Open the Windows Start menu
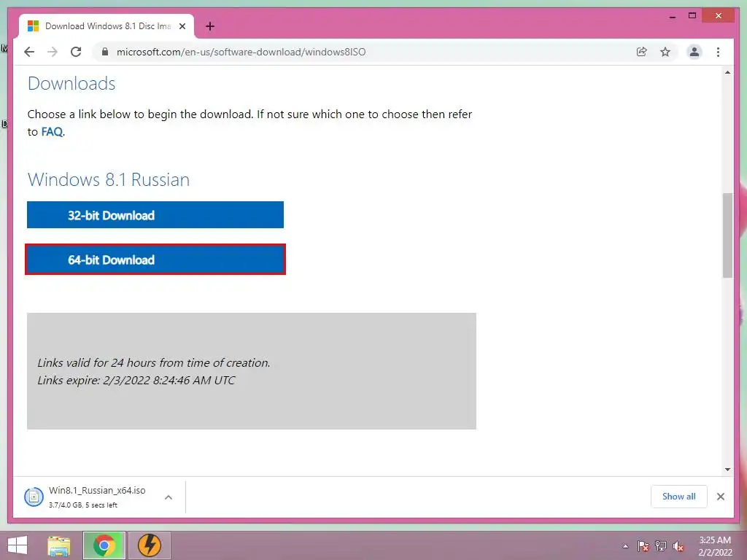Image resolution: width=747 pixels, height=560 pixels. tap(18, 545)
